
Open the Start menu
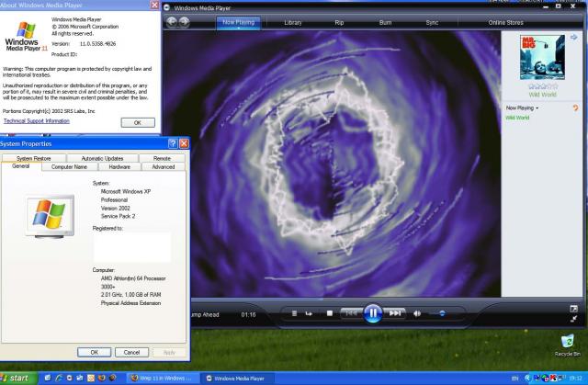(x=18, y=379)
